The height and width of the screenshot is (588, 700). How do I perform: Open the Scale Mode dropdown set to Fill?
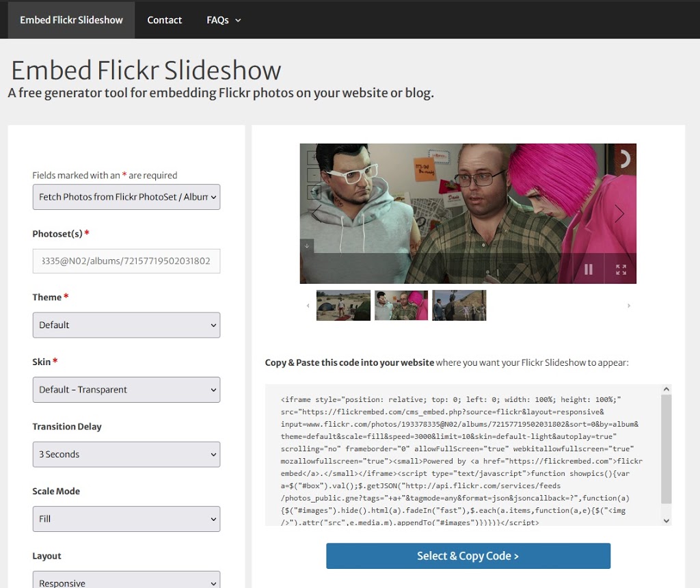(x=126, y=519)
